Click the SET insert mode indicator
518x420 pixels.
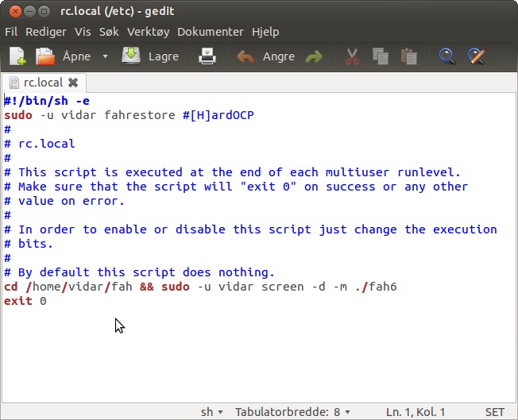point(494,412)
